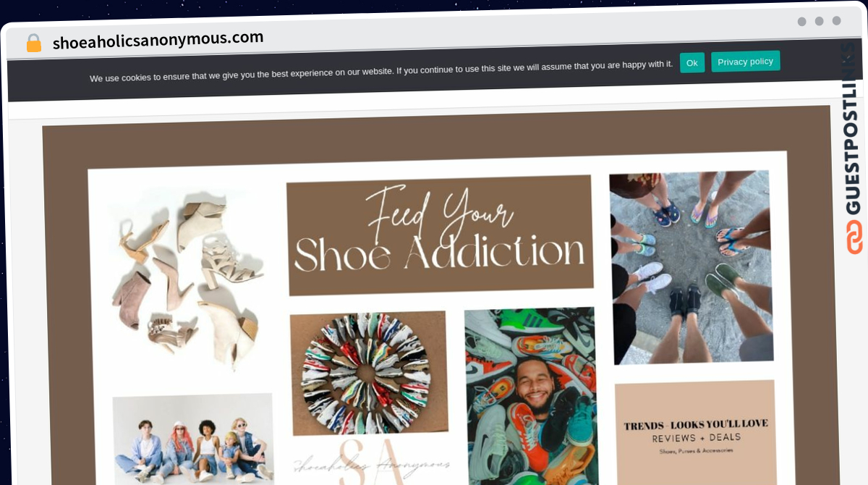Click the vertical GUESTPOSTLINKS watermark text
Image resolution: width=868 pixels, height=485 pixels.
tap(854, 128)
